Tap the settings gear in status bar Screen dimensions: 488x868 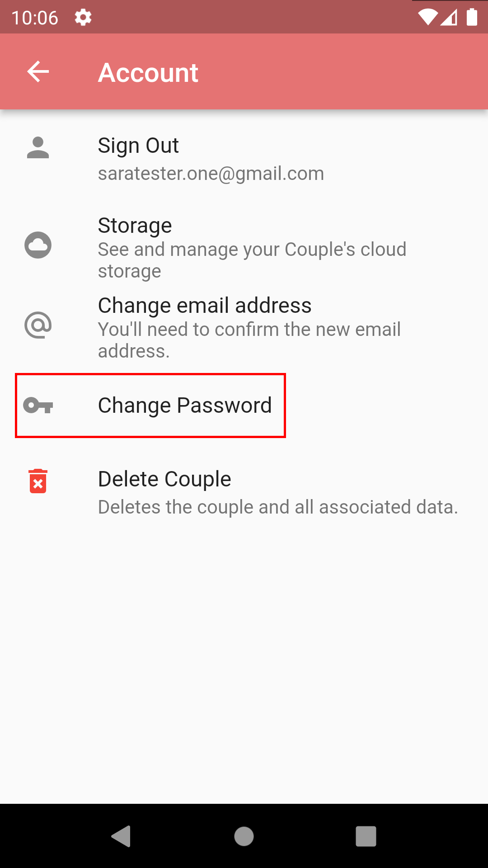pos(83,18)
